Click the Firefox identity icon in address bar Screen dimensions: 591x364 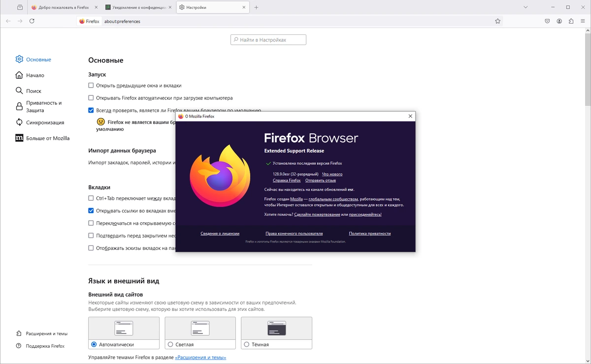[82, 21]
